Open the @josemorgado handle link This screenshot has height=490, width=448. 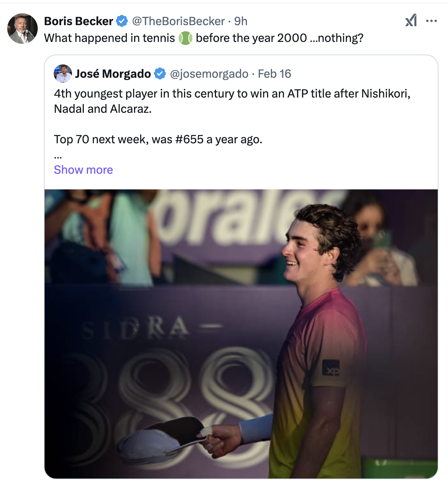click(x=209, y=74)
